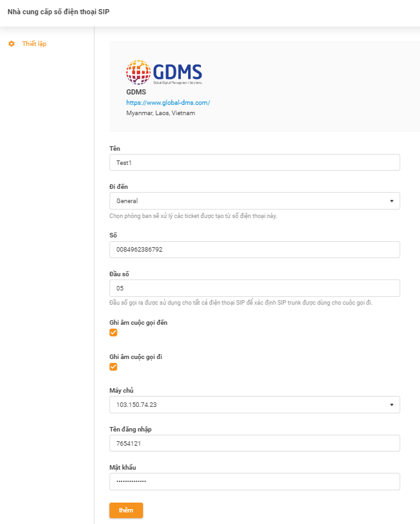The width and height of the screenshot is (420, 524).
Task: Expand the Máy chủ server dropdown
Action: tap(255, 404)
